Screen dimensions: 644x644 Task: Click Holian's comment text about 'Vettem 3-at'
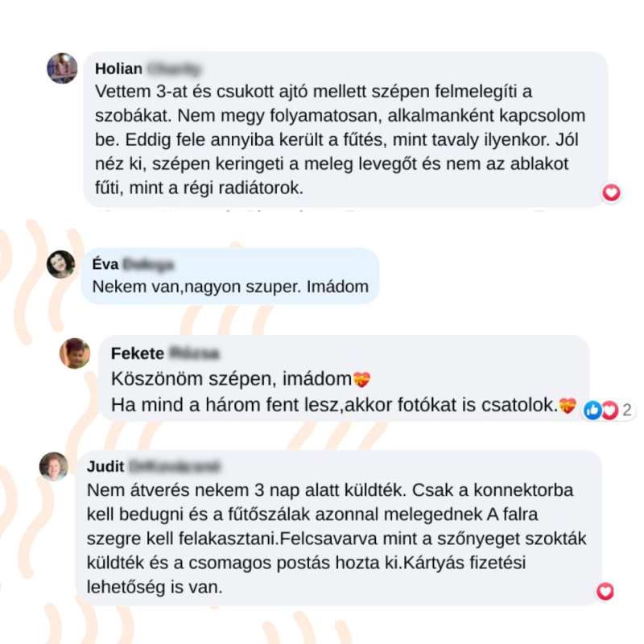click(x=340, y=139)
